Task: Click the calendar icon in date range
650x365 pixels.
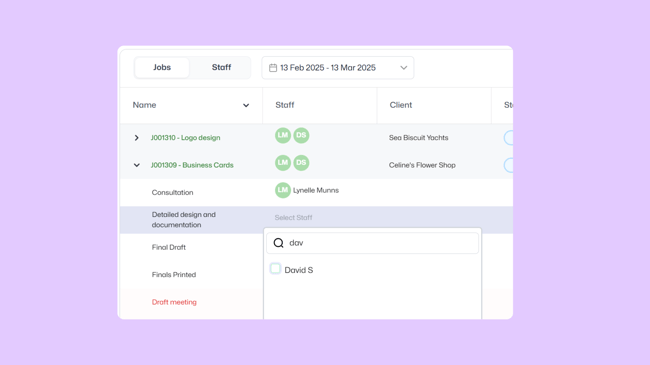Action: pyautogui.click(x=273, y=68)
